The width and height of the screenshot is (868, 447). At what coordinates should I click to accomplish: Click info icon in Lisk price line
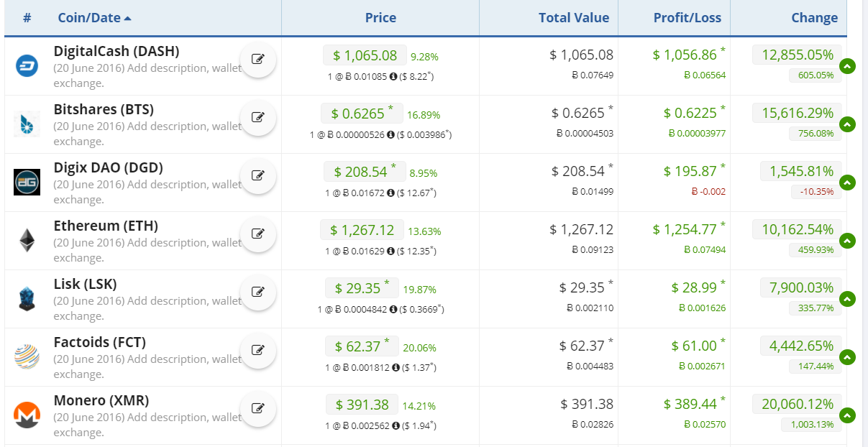click(393, 309)
